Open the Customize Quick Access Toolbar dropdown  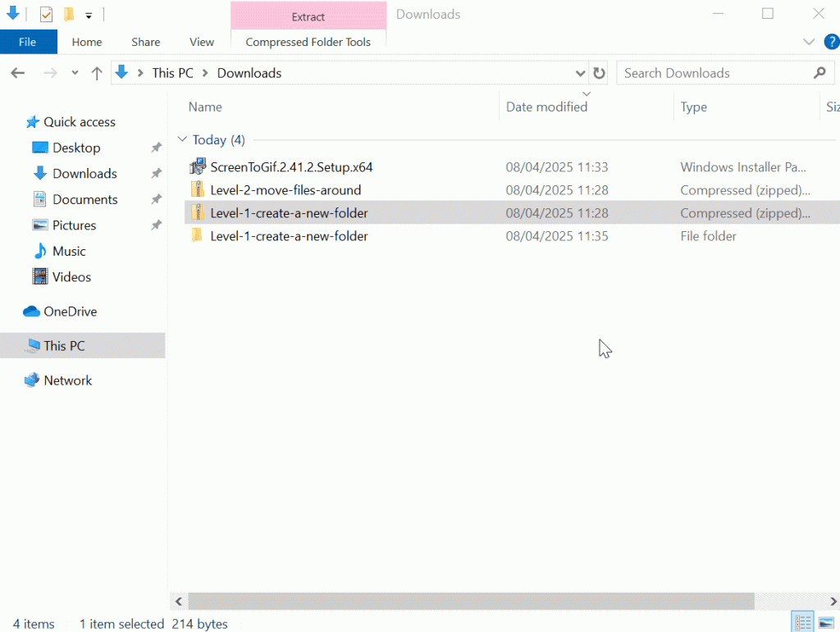[89, 15]
